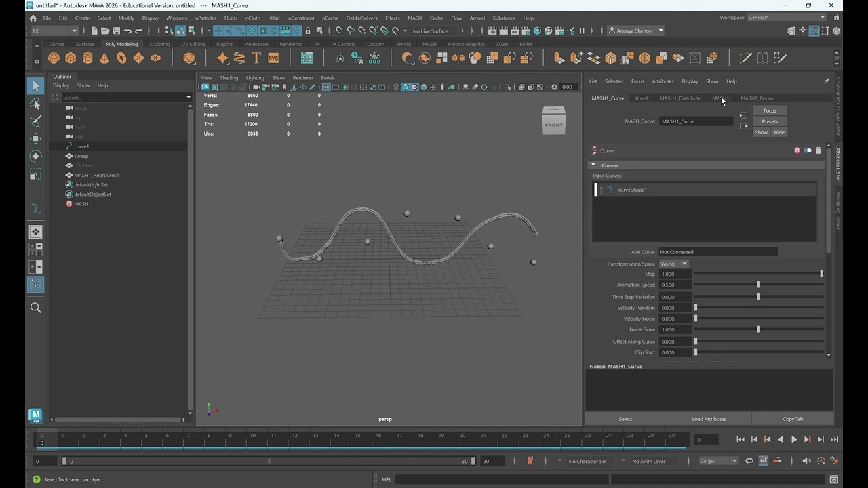Select the Paint Selection tool in Tool Box
This screenshot has width=868, height=488.
click(x=35, y=121)
